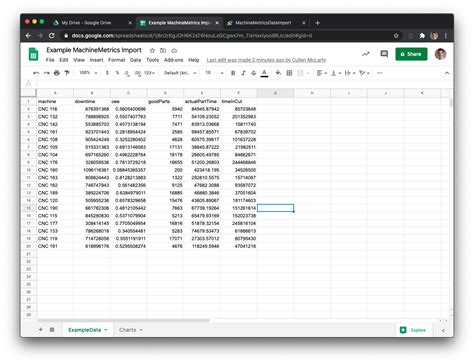Click the Print icon
The width and height of the screenshot is (474, 364).
[x=57, y=73]
